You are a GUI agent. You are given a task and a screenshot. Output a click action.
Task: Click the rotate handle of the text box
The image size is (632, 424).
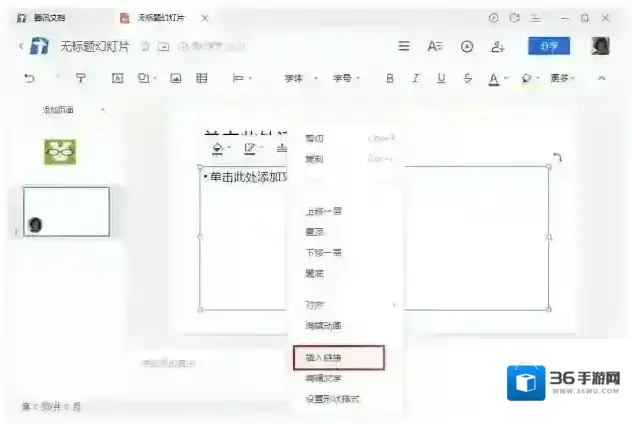[557, 157]
